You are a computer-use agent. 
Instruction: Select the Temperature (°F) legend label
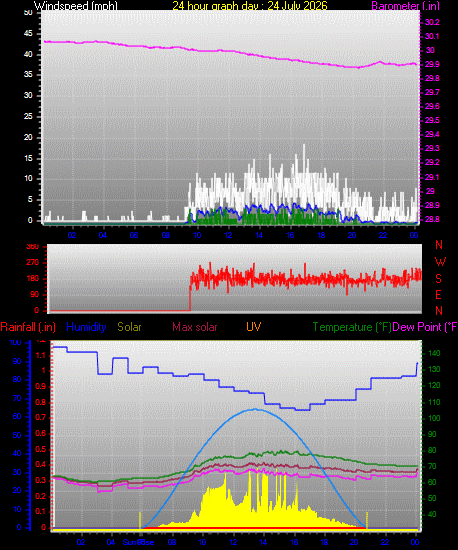coord(352,327)
